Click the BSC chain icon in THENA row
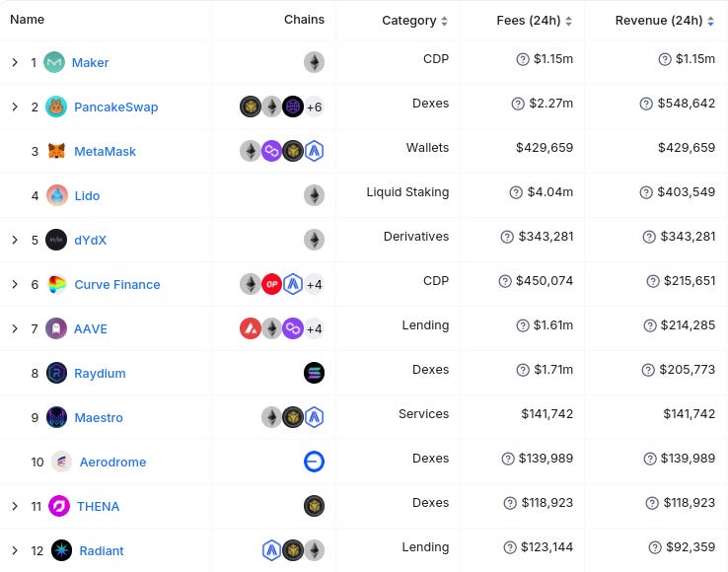Viewport: 728px width, 572px height. pos(314,506)
